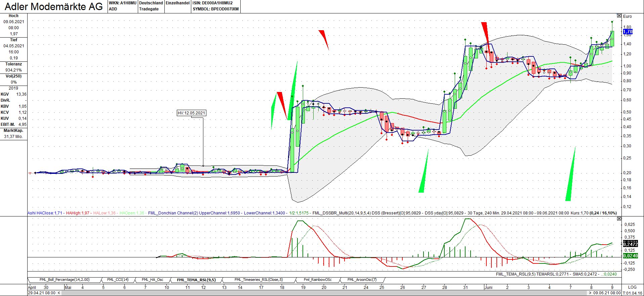Click the Vol(250) label
Viewport: 644px width, 296px height.
coord(13,76)
